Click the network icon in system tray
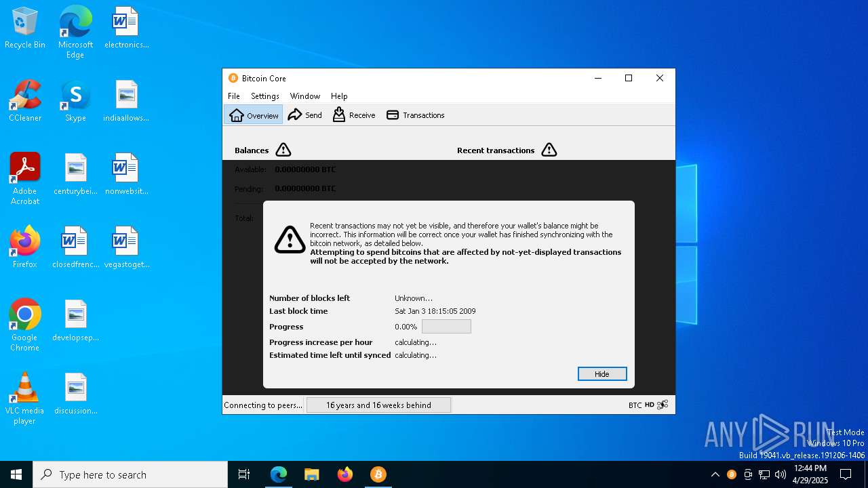 click(764, 474)
